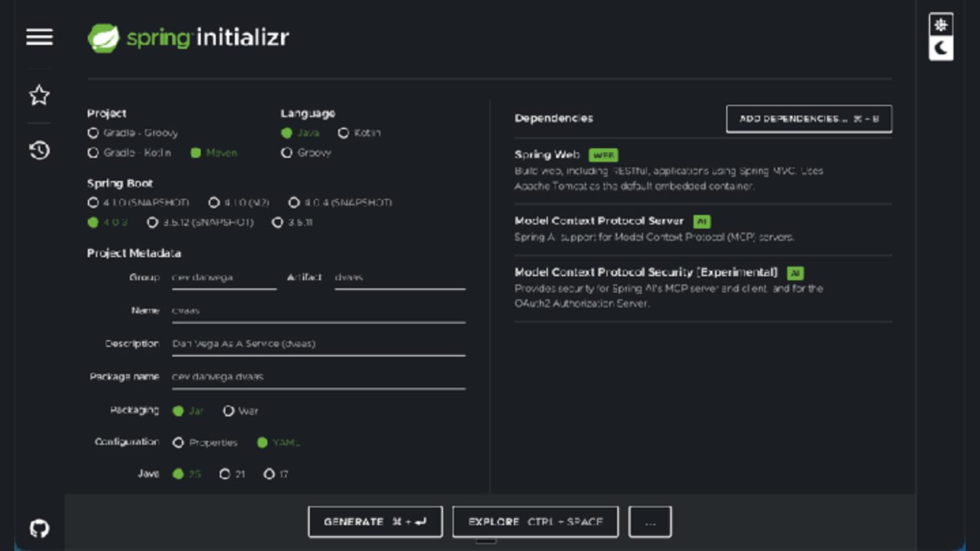Click the Group input field
980x551 pixels.
point(224,278)
